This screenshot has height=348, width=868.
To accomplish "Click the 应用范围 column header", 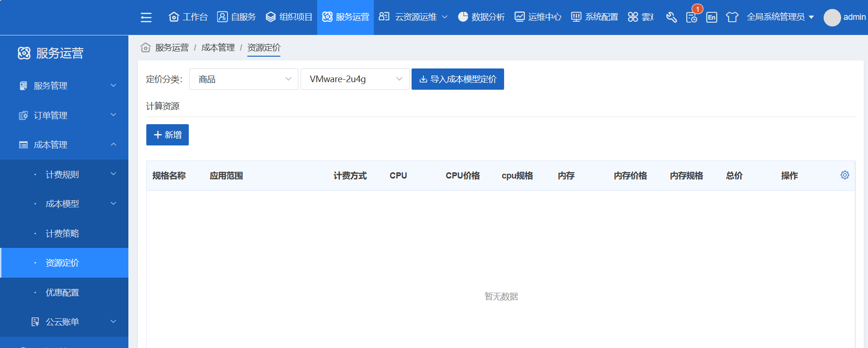I will 227,176.
